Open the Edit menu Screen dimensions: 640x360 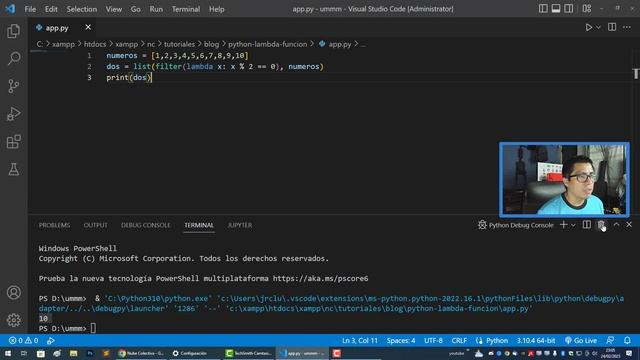(51, 9)
